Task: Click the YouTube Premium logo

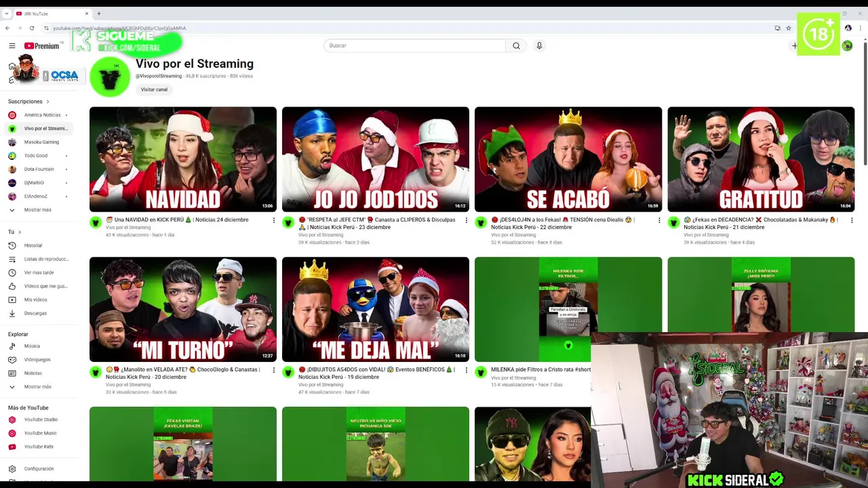Action: 41,46
